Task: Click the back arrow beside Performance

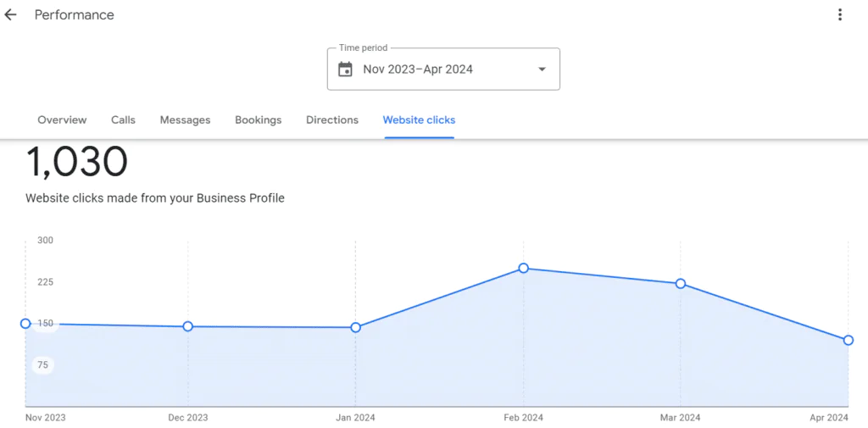Action: coord(10,15)
